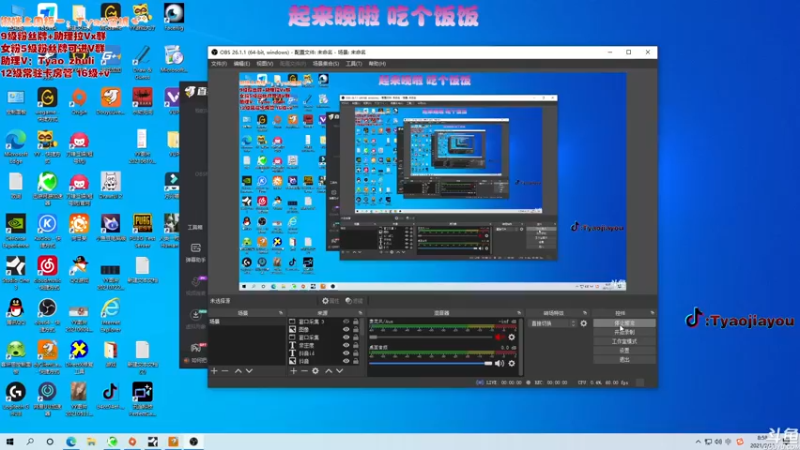This screenshot has width=800, height=450.
Task: Open File Explorer from the taskbar
Action: pos(91,442)
